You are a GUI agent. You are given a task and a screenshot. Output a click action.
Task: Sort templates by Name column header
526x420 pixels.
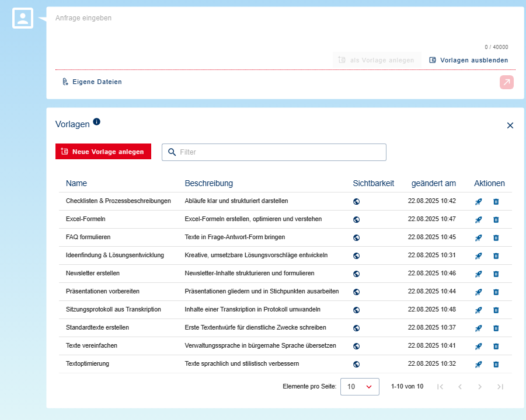point(76,183)
